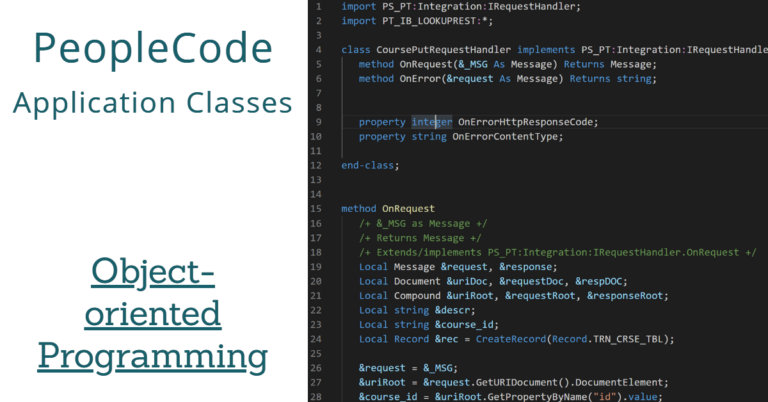768x402 pixels.
Task: Click line number 1 in the gutter
Action: coord(319,7)
